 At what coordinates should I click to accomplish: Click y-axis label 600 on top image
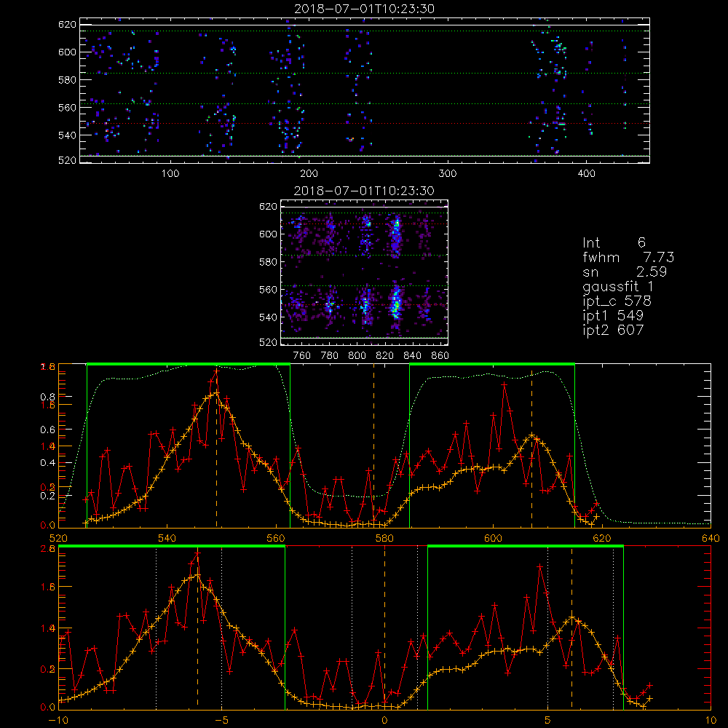point(67,52)
